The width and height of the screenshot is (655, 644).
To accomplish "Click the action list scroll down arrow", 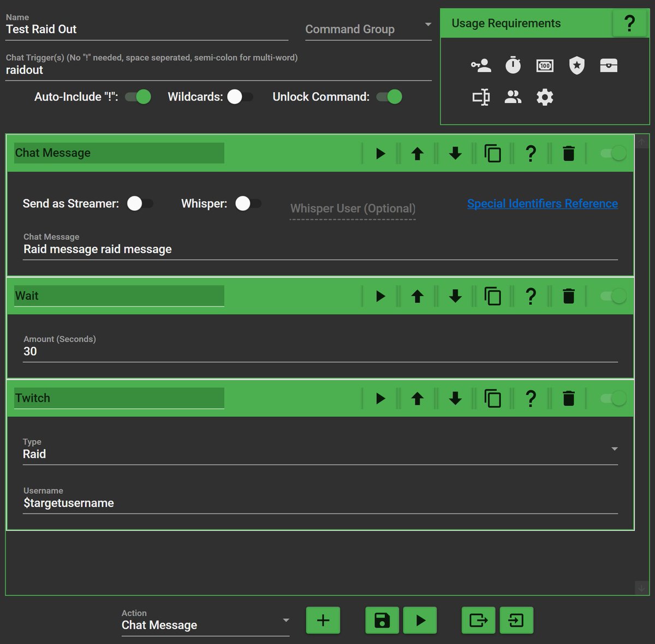I will (642, 588).
